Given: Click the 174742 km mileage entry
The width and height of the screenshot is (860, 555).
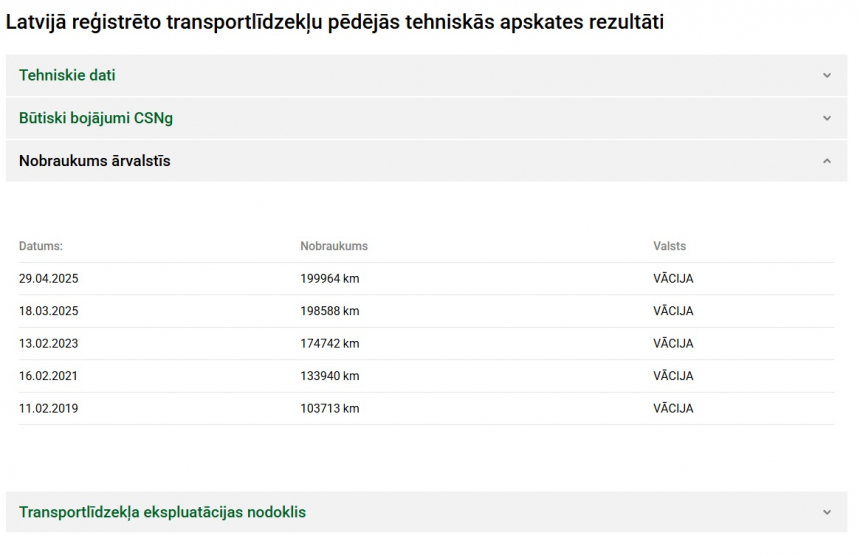Looking at the screenshot, I should pos(330,344).
